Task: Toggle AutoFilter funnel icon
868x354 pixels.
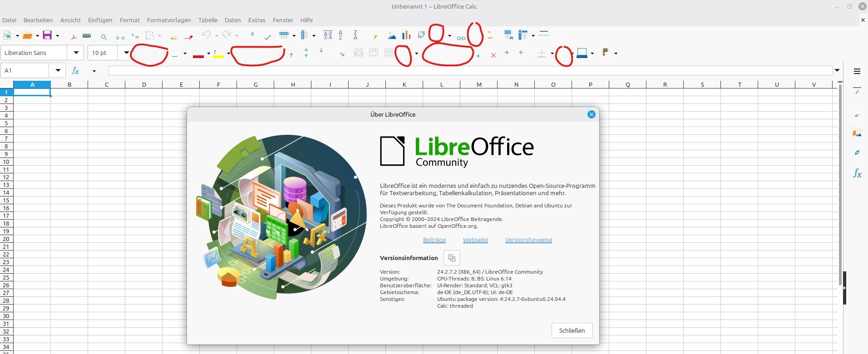Action: coord(375,36)
